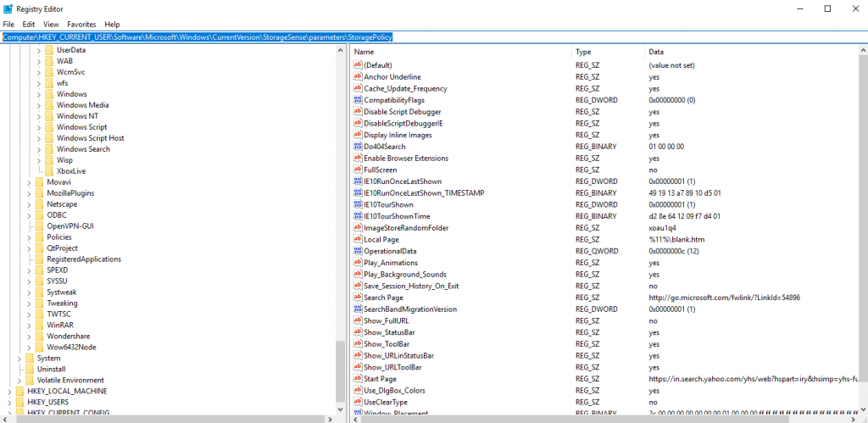Click the Registry Editor app icon in title bar

[8, 8]
